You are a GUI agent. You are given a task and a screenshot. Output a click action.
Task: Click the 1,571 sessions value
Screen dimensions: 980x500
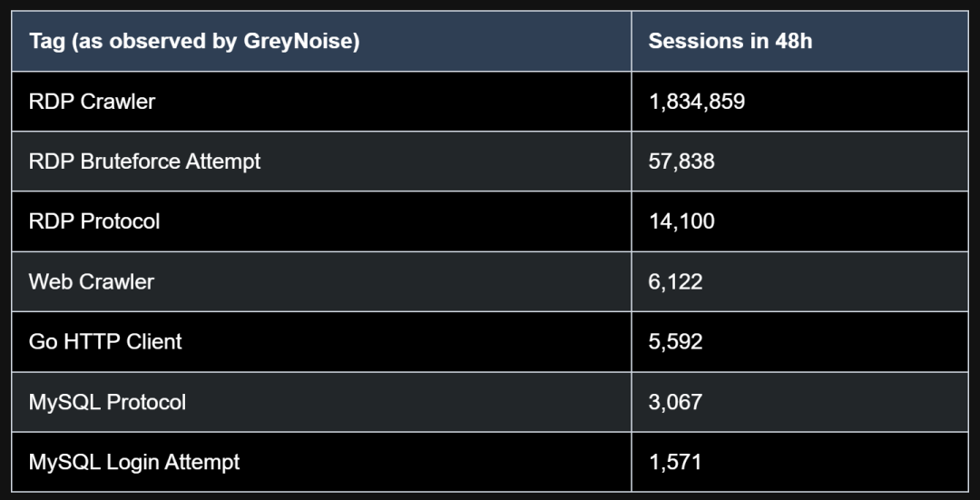[676, 462]
